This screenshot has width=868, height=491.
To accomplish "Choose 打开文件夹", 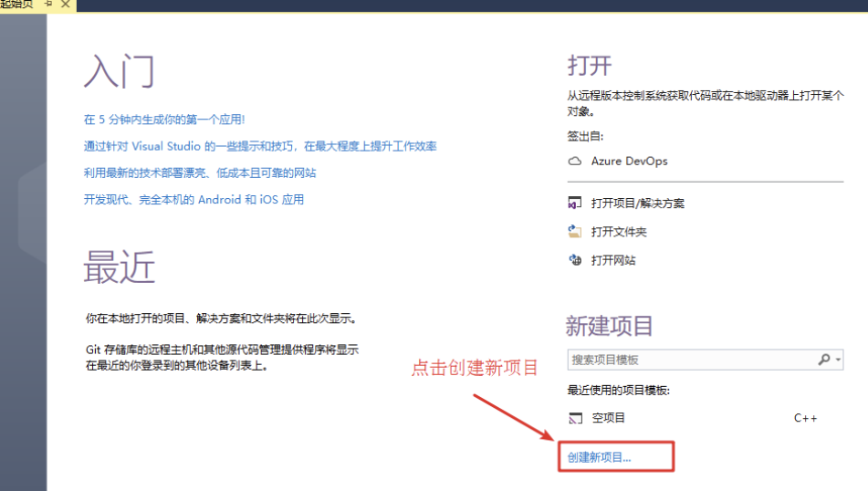I will pyautogui.click(x=619, y=232).
